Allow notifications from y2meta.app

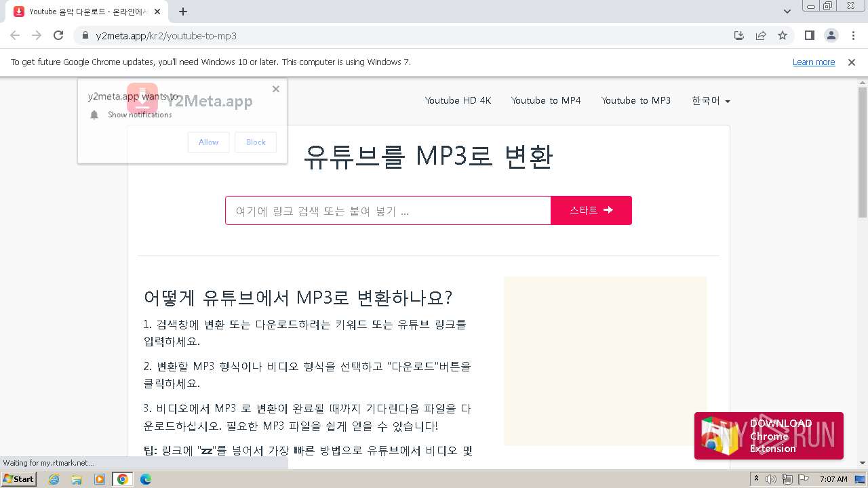(x=208, y=142)
